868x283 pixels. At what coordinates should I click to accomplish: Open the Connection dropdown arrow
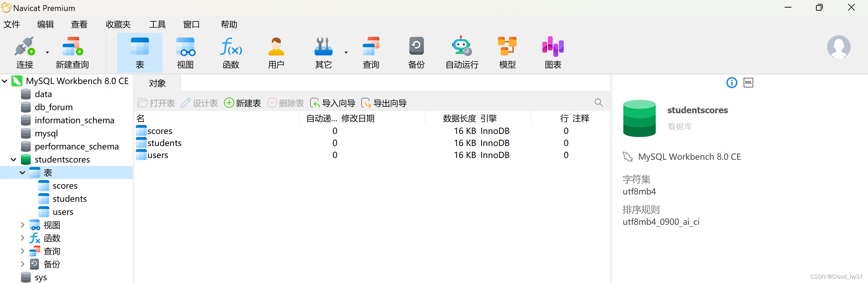click(47, 52)
